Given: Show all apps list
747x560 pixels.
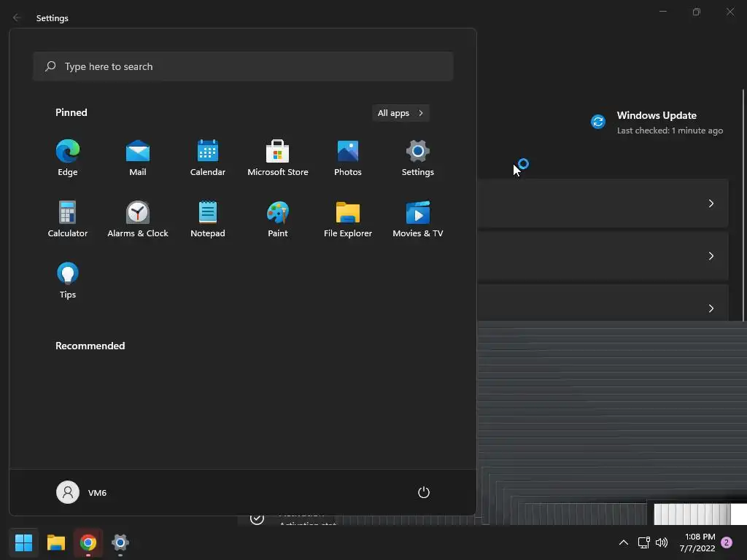Looking at the screenshot, I should [x=400, y=113].
